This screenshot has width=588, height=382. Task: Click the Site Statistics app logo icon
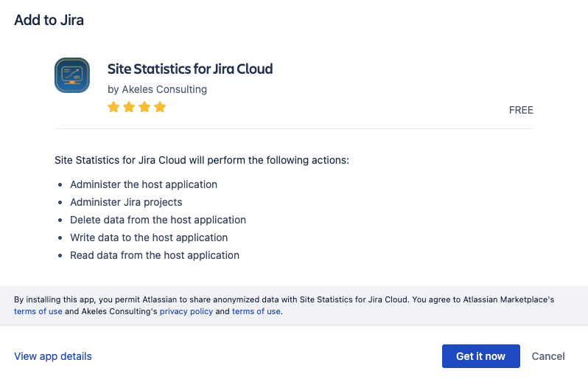click(x=72, y=75)
